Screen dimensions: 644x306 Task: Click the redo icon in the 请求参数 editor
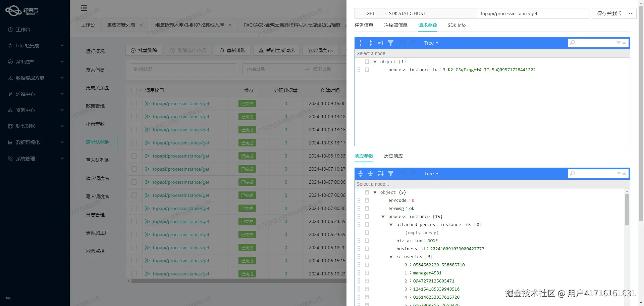point(414,43)
